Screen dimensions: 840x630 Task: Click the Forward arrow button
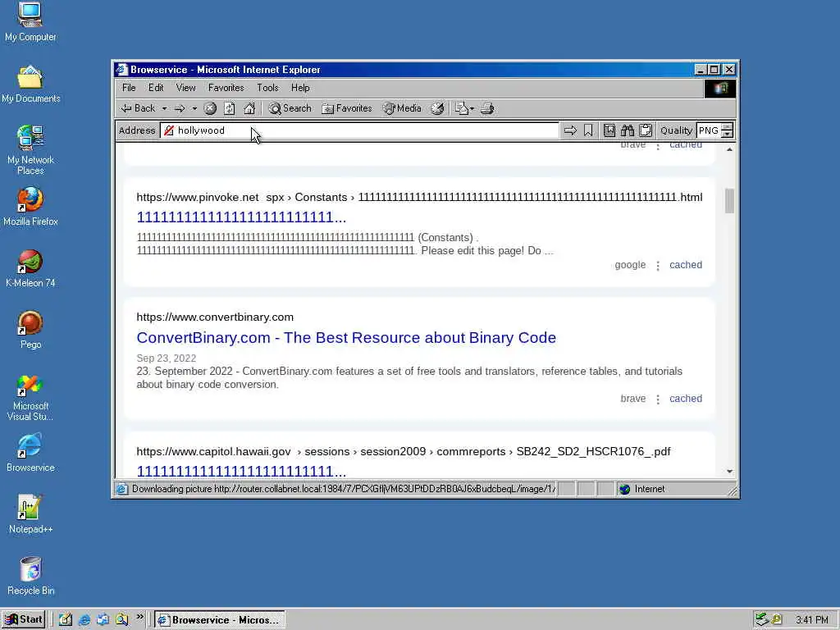pos(180,108)
